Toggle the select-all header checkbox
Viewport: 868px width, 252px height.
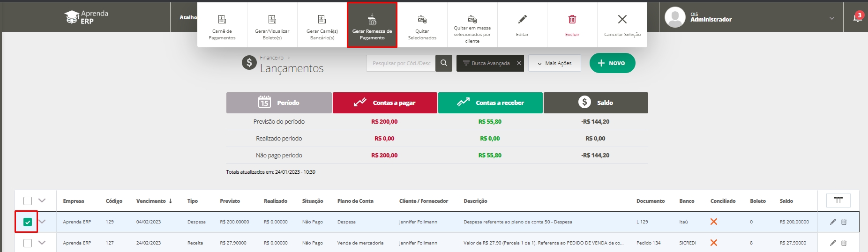coord(28,201)
